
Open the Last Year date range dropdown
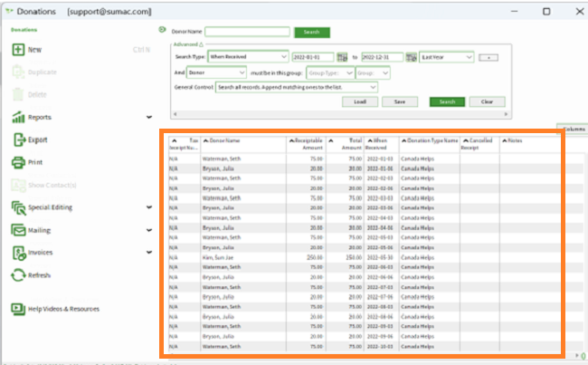pos(447,57)
